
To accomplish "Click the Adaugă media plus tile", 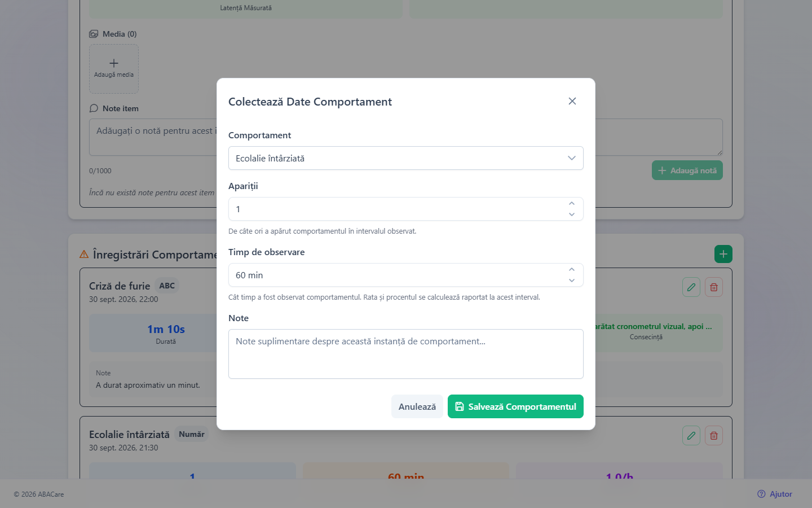I will coord(114,69).
